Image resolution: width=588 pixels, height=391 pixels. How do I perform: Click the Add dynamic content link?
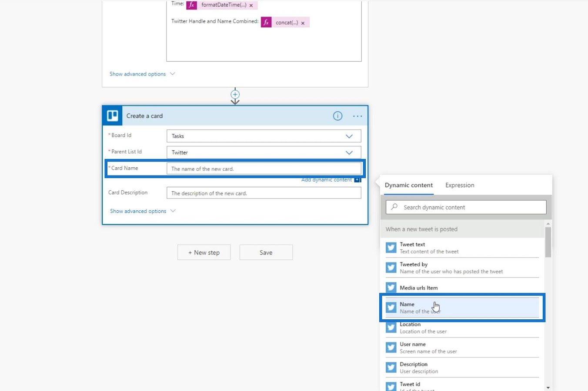327,180
